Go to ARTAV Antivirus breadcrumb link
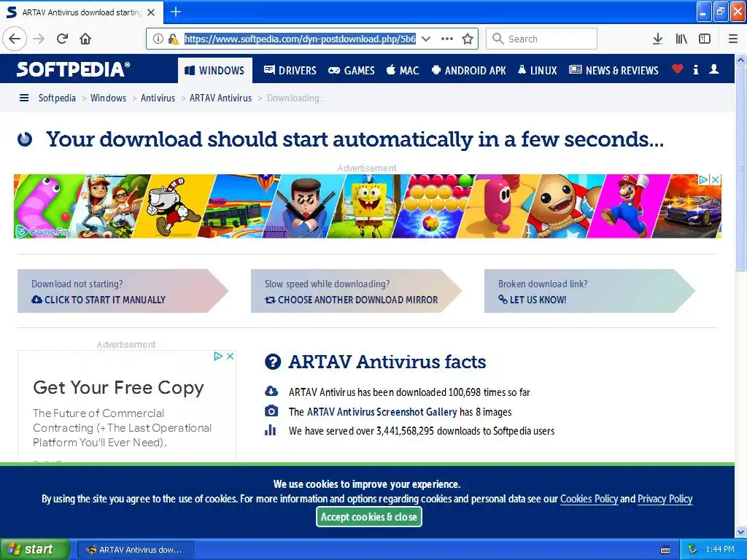The image size is (747, 560). coord(220,98)
